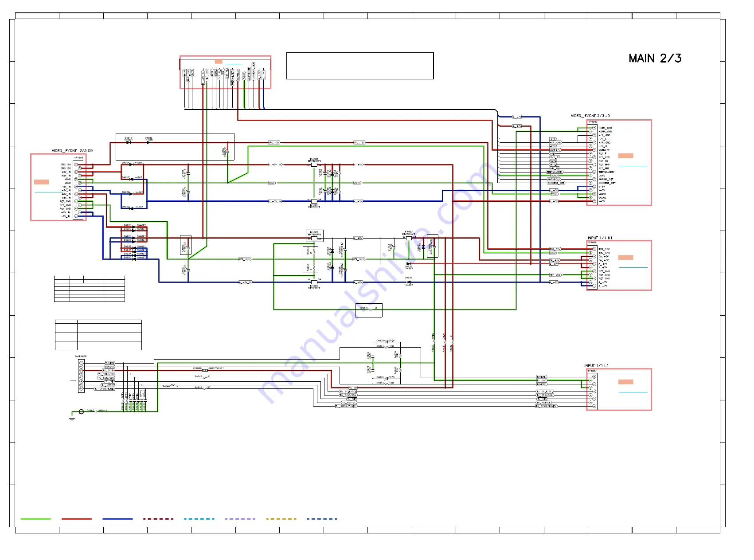The height and width of the screenshot is (560, 754).
Task: Click the D4818 diode symbol
Action: click(129, 143)
